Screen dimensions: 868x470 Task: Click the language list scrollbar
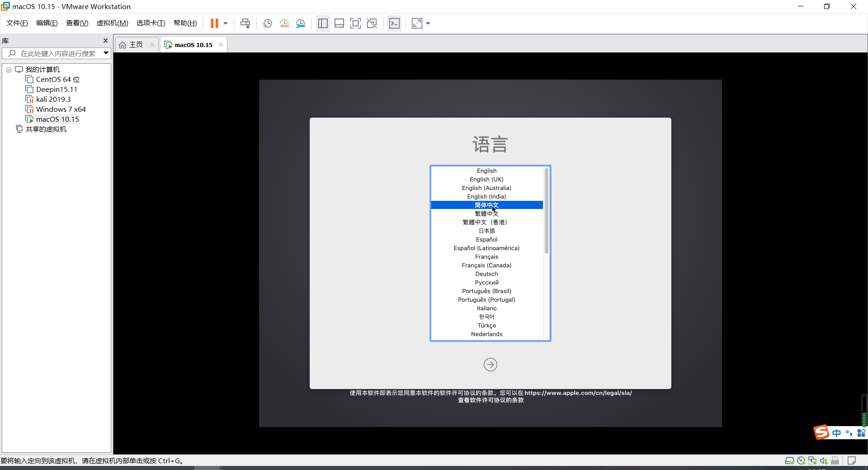pos(546,210)
